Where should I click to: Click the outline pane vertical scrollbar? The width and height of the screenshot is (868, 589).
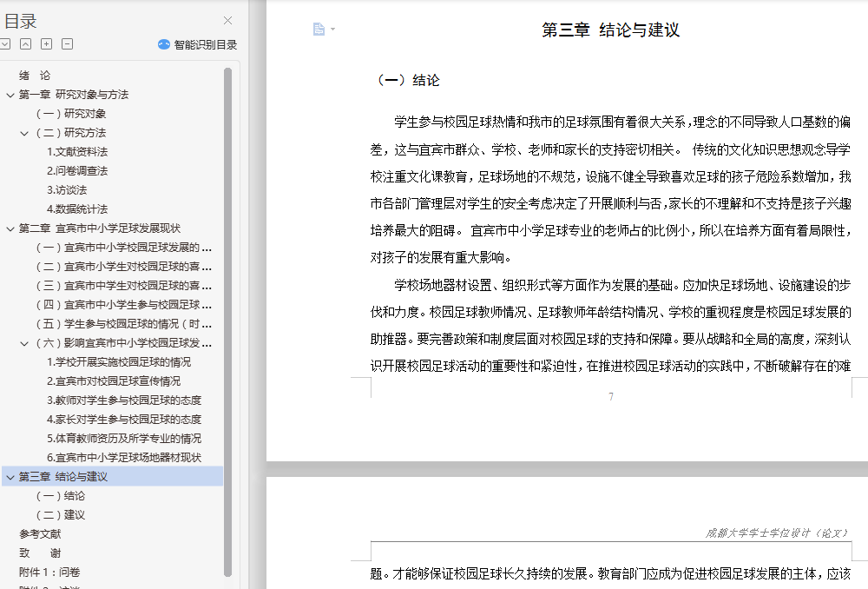click(x=227, y=322)
